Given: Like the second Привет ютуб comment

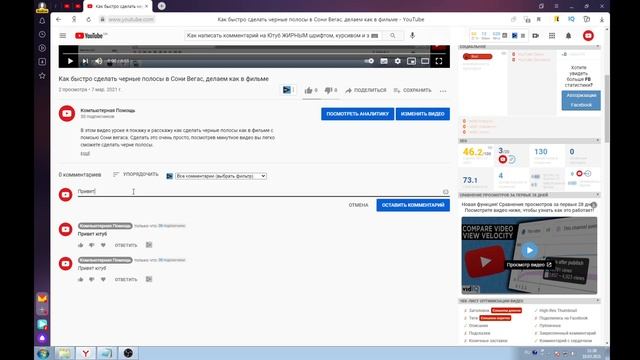Looking at the screenshot, I should [x=80, y=279].
